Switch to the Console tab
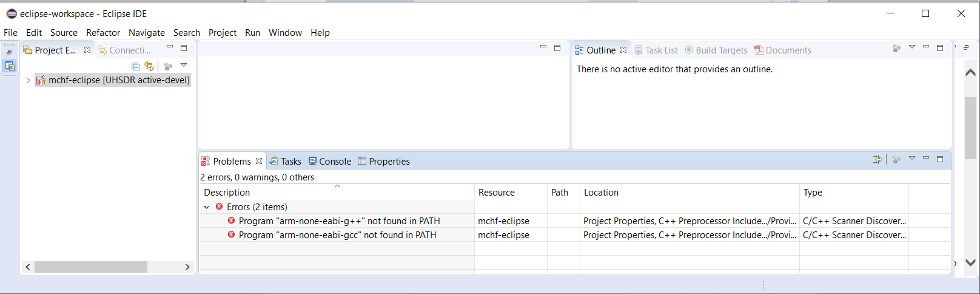 pyautogui.click(x=330, y=161)
